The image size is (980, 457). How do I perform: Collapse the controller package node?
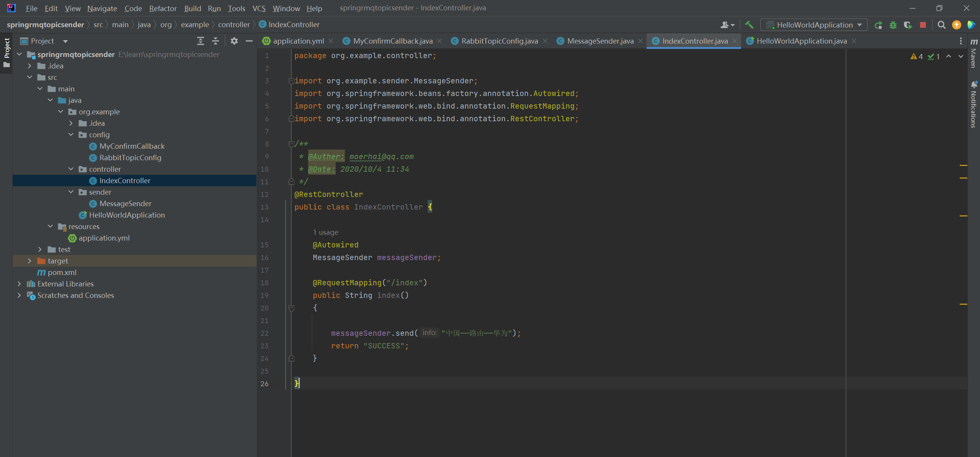point(71,169)
